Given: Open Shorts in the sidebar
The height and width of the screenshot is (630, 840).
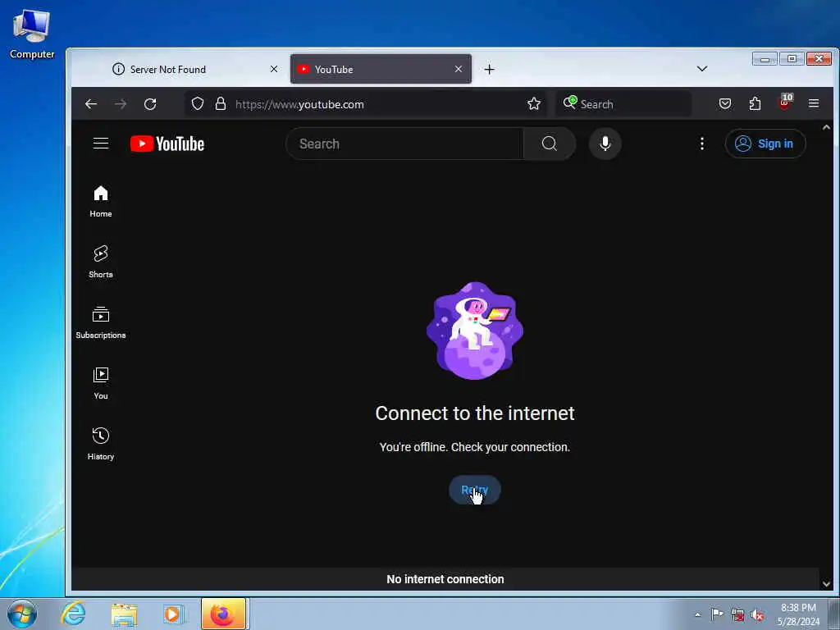Looking at the screenshot, I should click(x=101, y=262).
